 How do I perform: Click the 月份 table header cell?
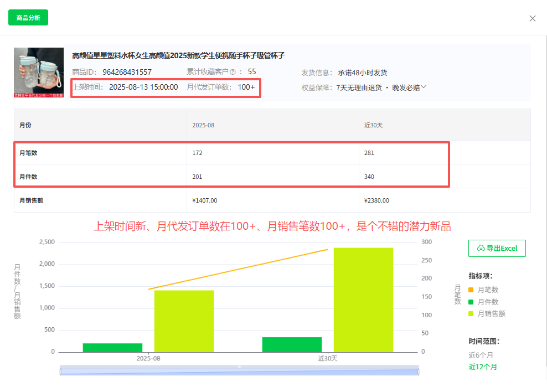(x=25, y=125)
